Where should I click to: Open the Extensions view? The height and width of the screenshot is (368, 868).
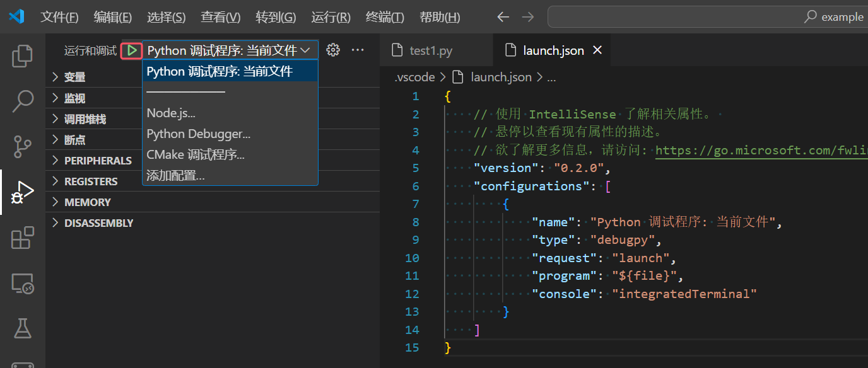(x=23, y=238)
